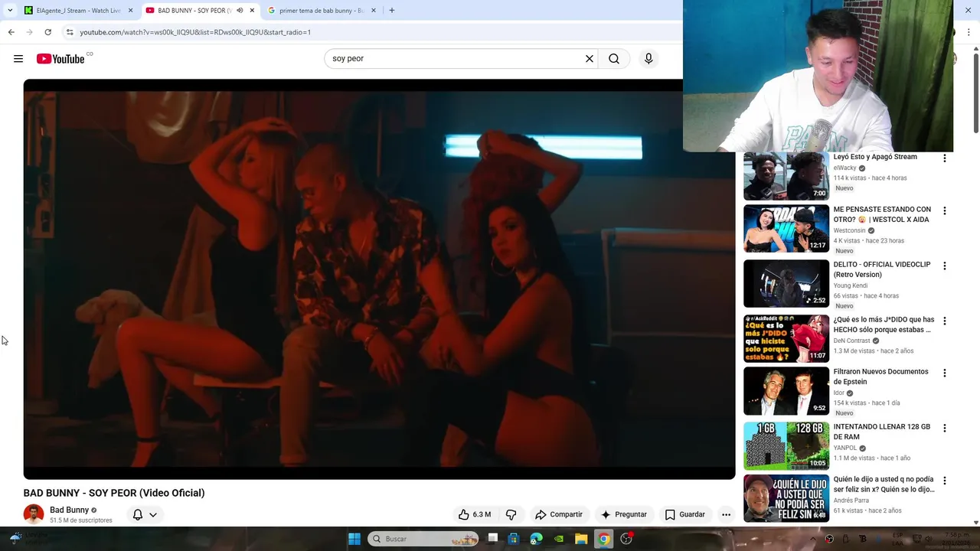The height and width of the screenshot is (551, 980).
Task: Close the 'primer tema de bab bunny' tab
Action: click(374, 11)
